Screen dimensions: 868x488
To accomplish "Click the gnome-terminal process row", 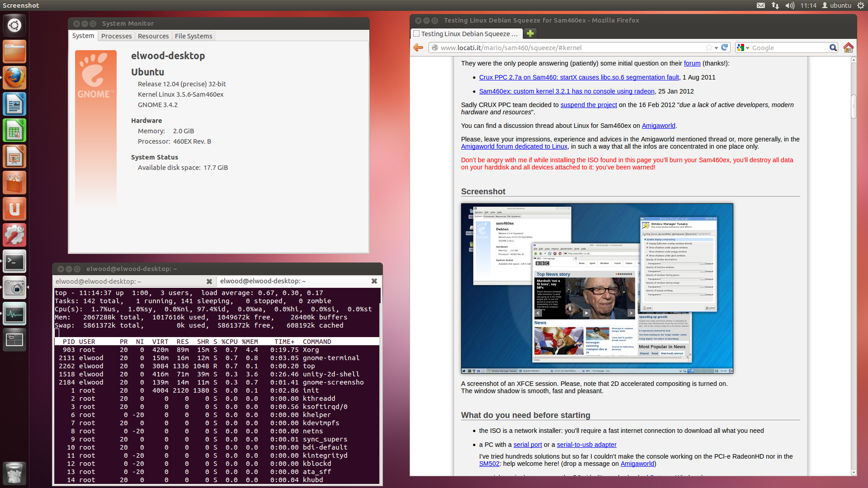I will tap(217, 358).
